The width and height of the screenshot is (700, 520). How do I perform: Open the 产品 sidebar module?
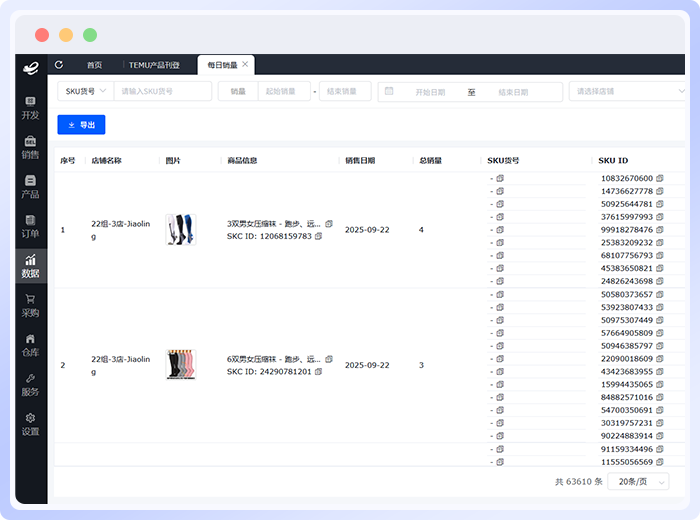click(x=30, y=186)
